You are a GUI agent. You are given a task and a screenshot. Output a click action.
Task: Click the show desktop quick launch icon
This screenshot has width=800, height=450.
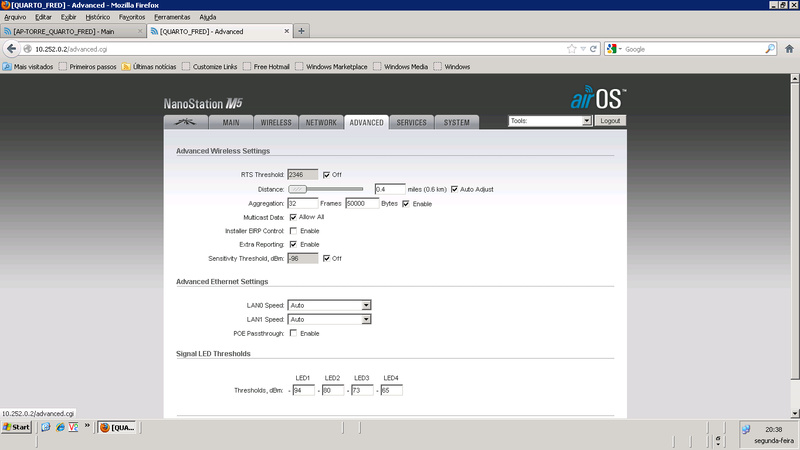[x=46, y=427]
